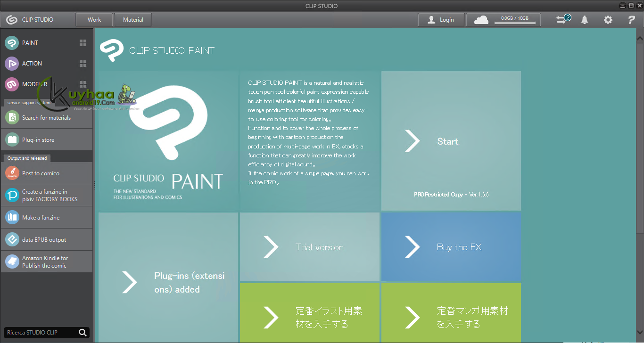This screenshot has width=644, height=343.
Task: Click the CLIP STUDIO PAINT description text
Action: point(309,132)
